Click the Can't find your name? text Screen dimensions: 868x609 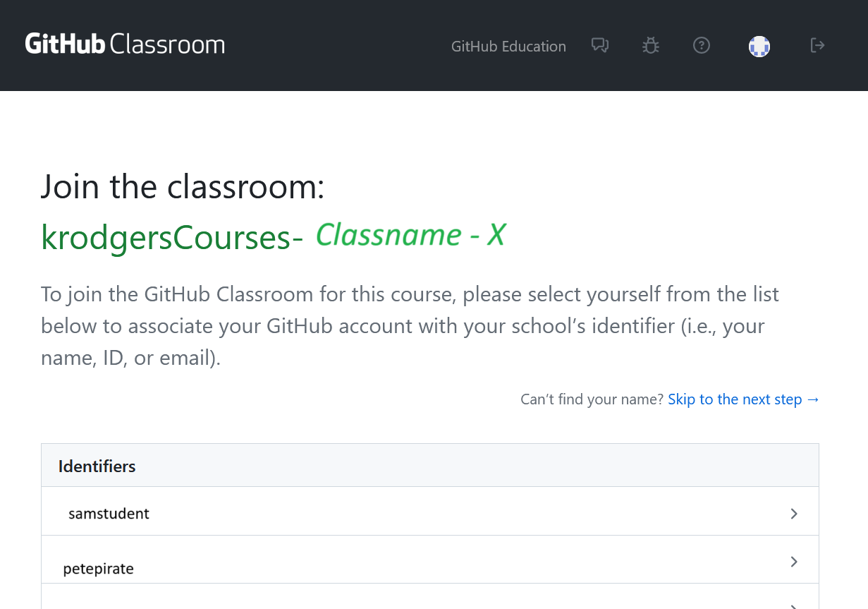592,399
